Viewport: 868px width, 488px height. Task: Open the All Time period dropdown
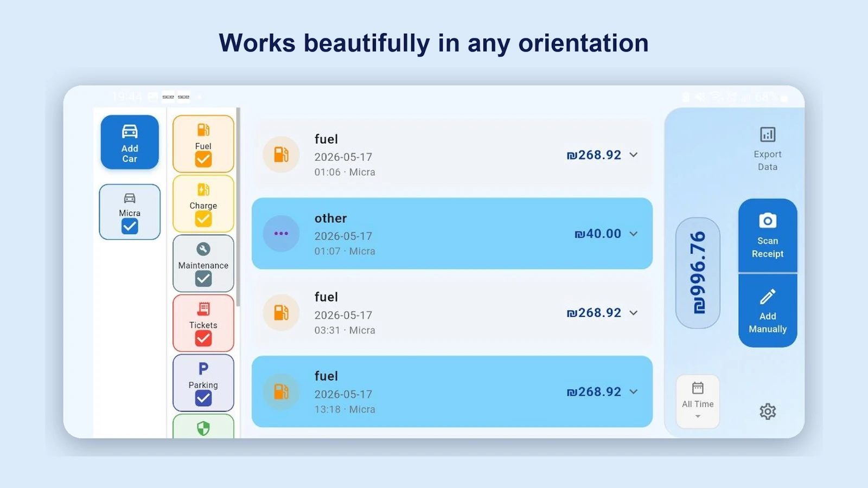click(x=698, y=402)
